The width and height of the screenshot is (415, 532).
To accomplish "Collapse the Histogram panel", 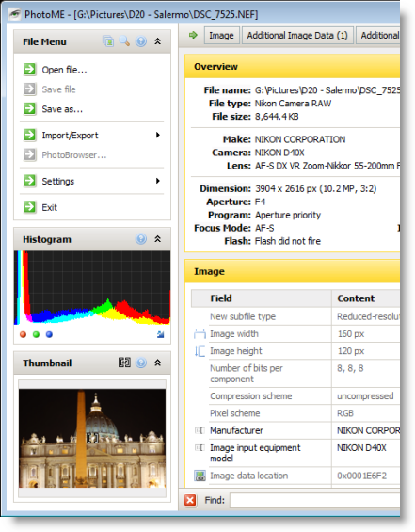I will click(158, 239).
